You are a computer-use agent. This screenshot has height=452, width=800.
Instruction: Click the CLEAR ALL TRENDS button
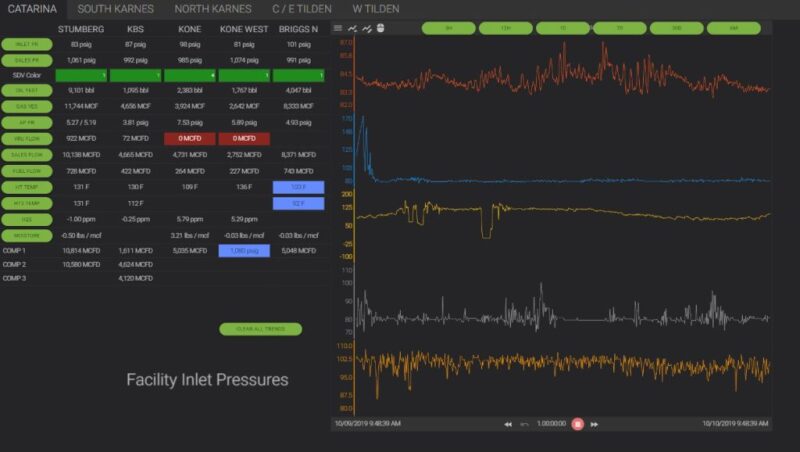click(x=260, y=329)
